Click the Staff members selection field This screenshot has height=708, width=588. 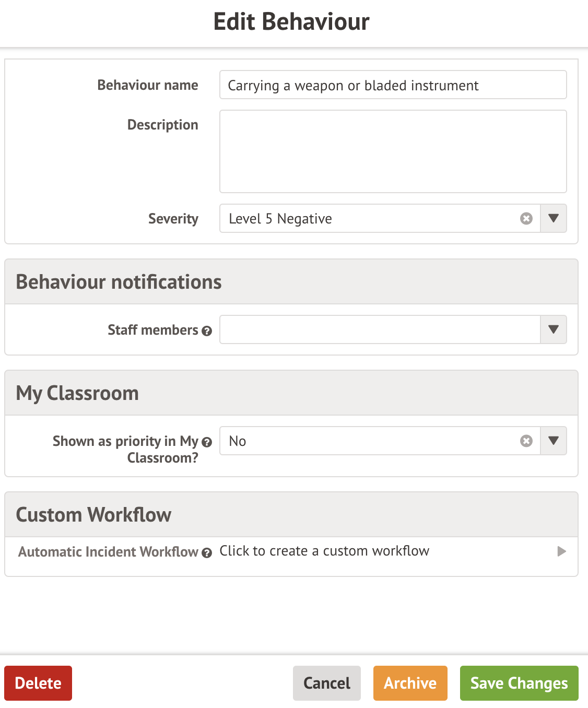[x=380, y=329]
